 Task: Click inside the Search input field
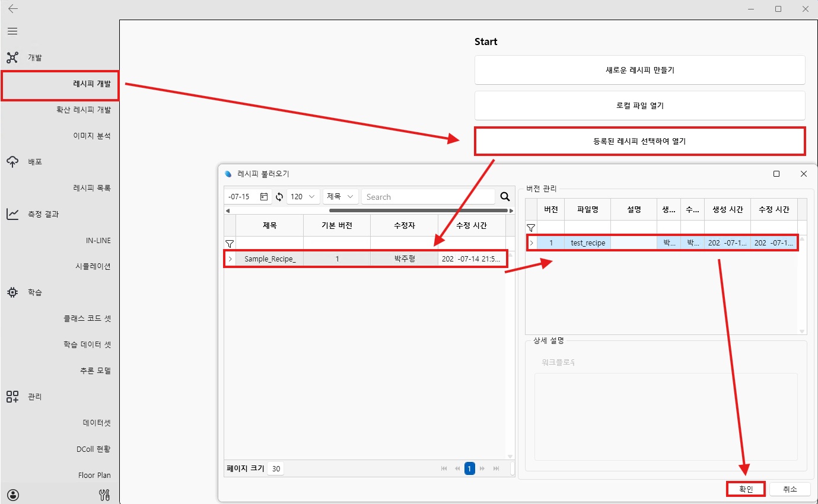pos(427,196)
